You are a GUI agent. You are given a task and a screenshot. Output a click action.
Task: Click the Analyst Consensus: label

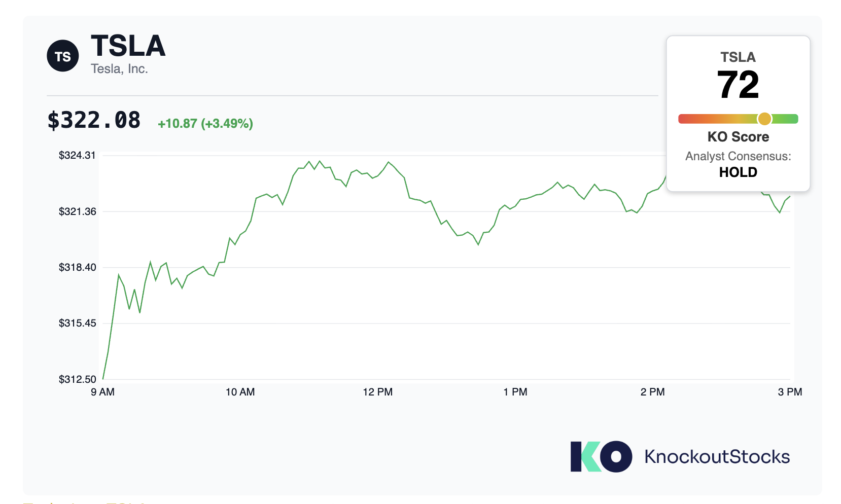(x=738, y=156)
